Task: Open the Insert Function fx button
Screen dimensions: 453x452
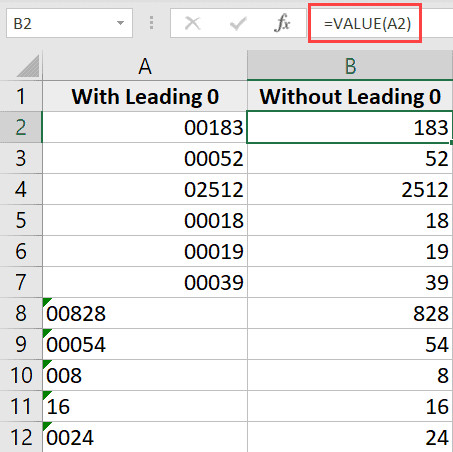Action: tap(282, 23)
